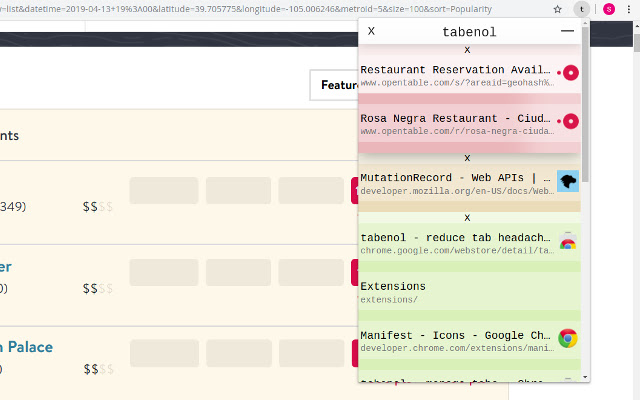Switch to the Extensions tab entry

pos(469,292)
